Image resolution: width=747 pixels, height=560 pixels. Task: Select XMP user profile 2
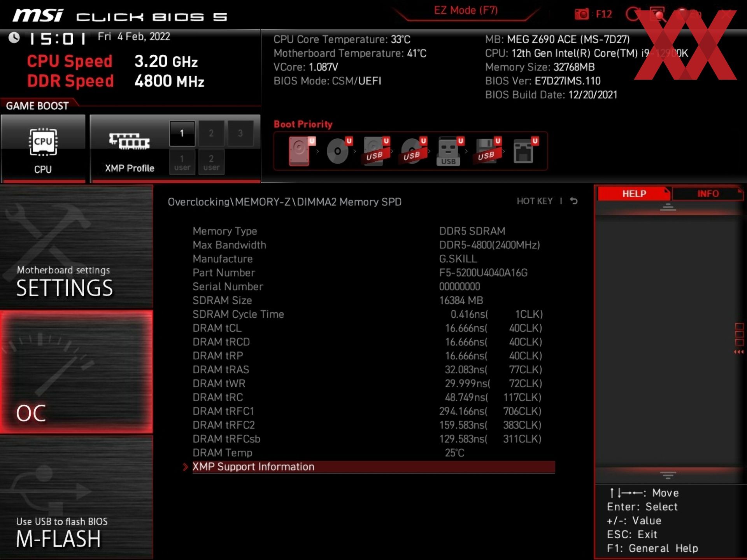[211, 162]
